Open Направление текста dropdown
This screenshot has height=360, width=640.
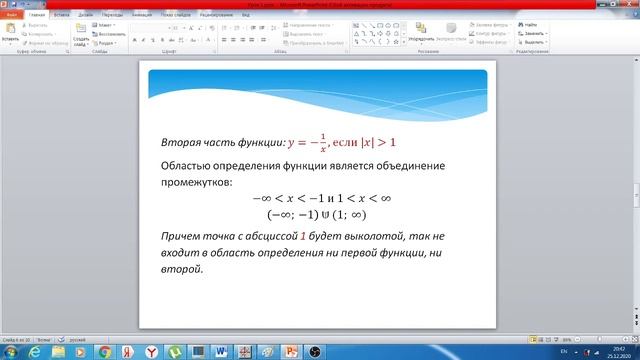308,25
